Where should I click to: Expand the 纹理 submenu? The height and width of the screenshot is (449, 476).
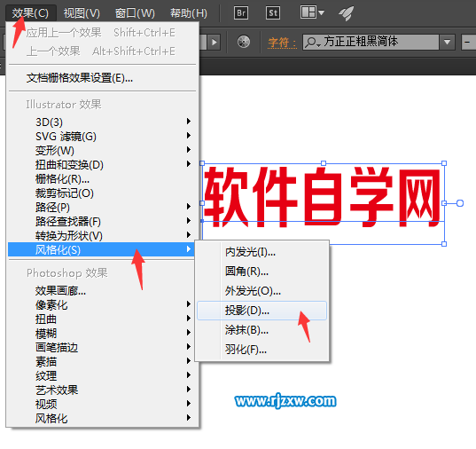[102, 375]
